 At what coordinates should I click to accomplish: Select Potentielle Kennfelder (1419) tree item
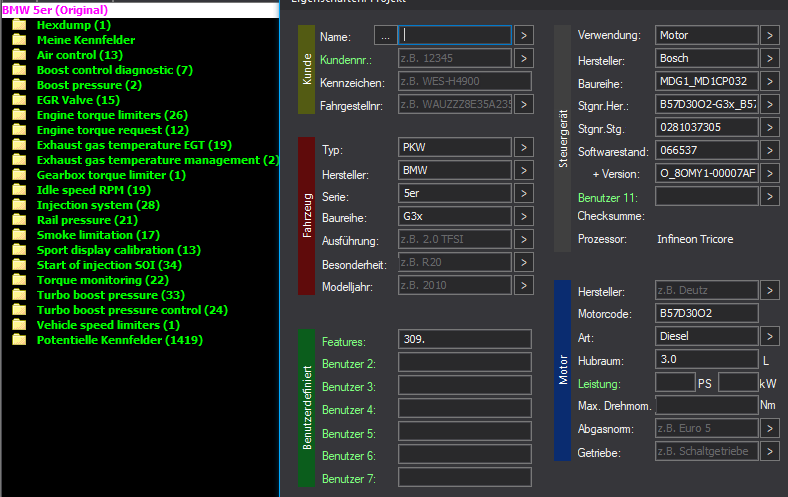pyautogui.click(x=120, y=340)
